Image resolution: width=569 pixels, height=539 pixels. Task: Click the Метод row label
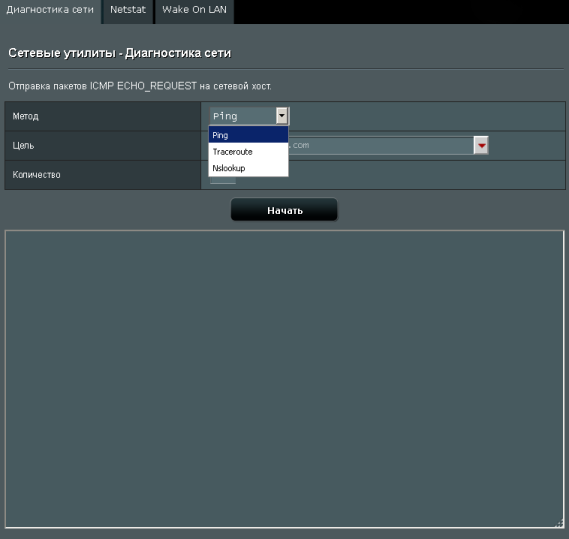25,116
